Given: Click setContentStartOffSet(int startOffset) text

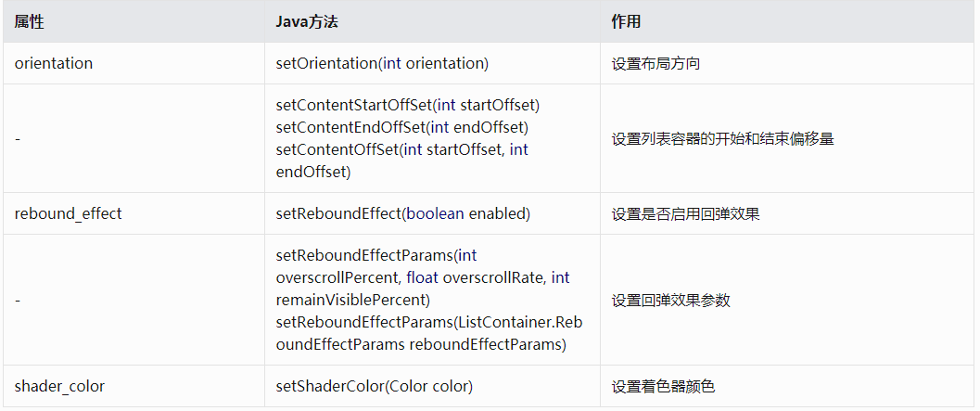Looking at the screenshot, I should point(408,105).
